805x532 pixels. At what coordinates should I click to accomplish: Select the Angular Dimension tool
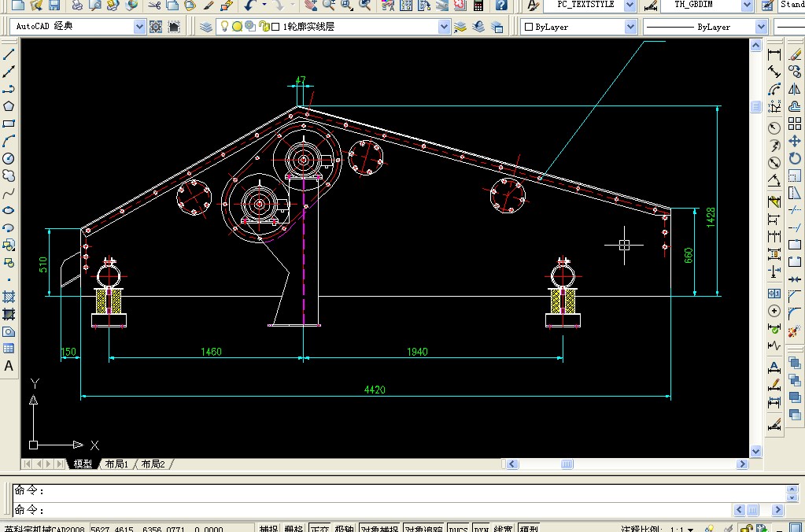point(774,180)
